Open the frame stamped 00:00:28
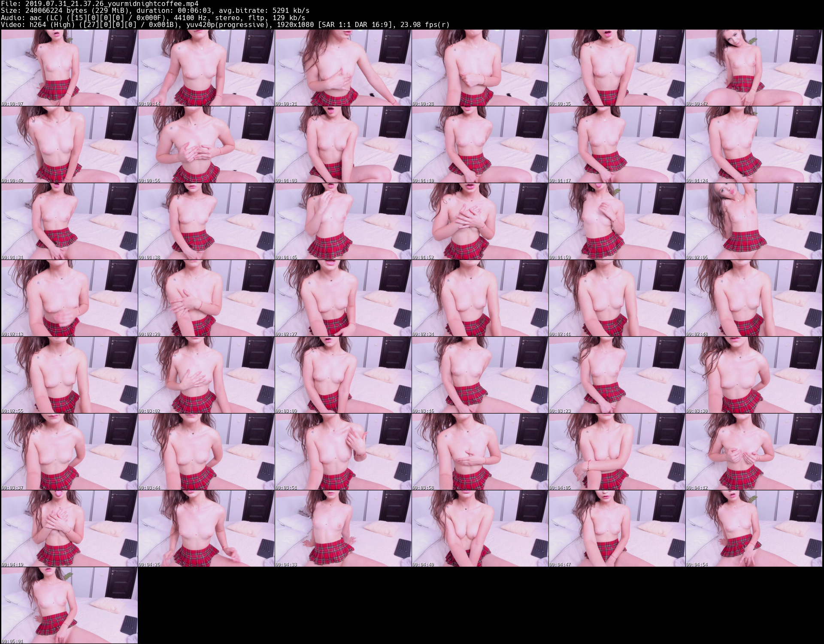 [x=480, y=68]
